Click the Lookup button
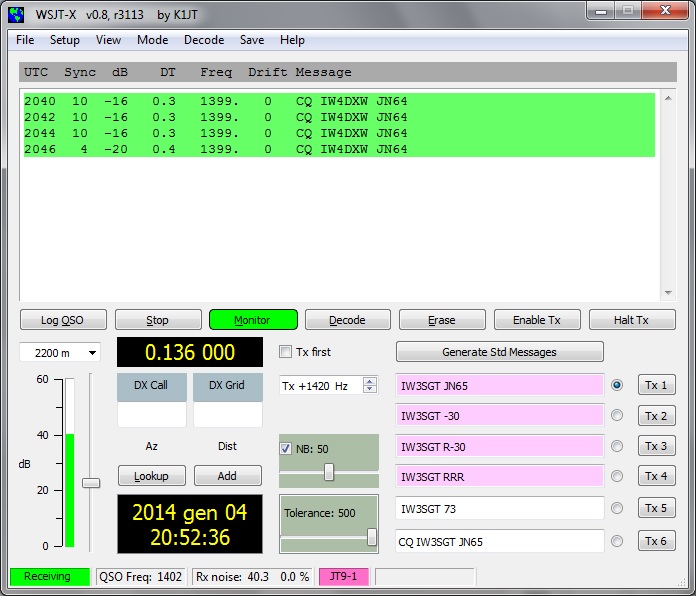 [152, 476]
